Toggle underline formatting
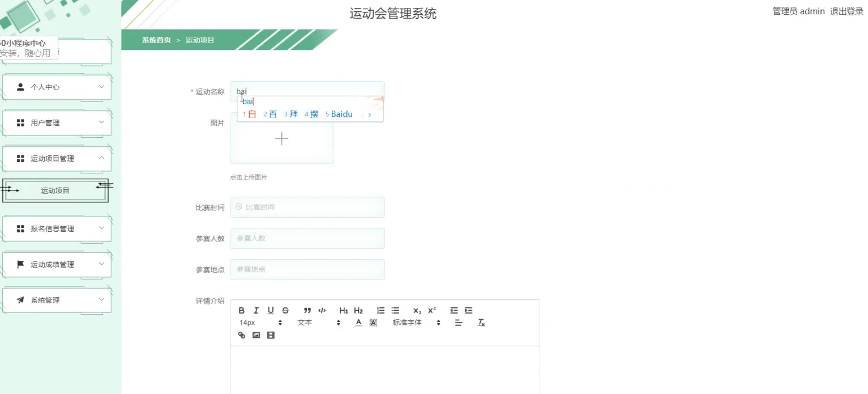The height and width of the screenshot is (394, 868). 271,310
